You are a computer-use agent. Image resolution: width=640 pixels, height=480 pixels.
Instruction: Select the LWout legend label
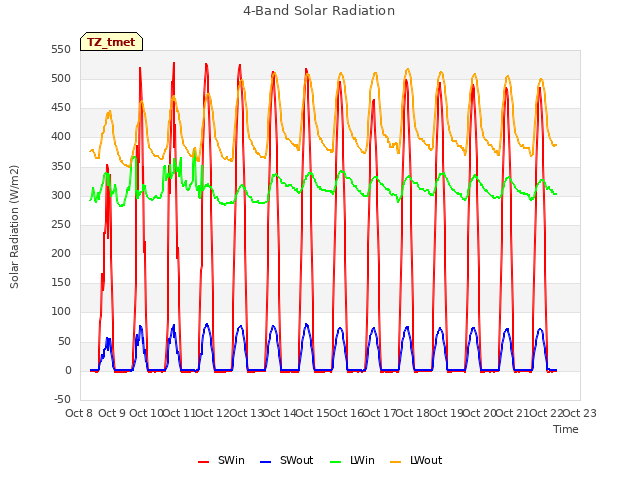coord(426,460)
